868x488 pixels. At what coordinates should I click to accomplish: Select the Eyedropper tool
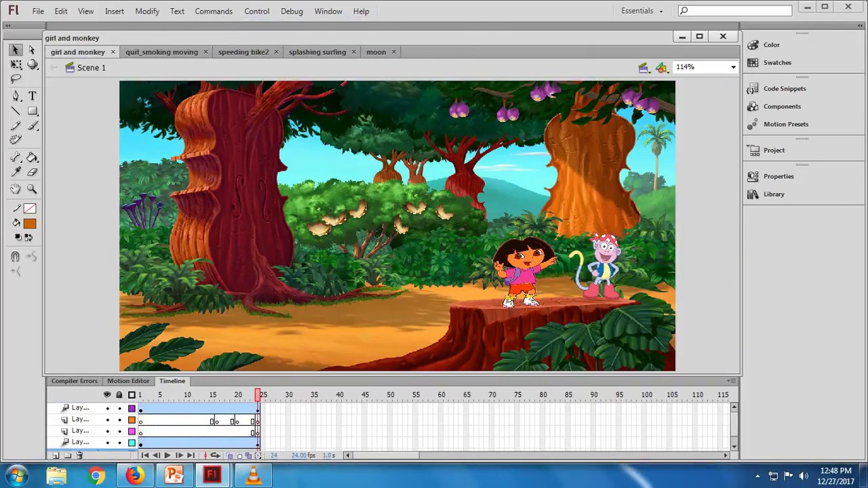pos(15,172)
